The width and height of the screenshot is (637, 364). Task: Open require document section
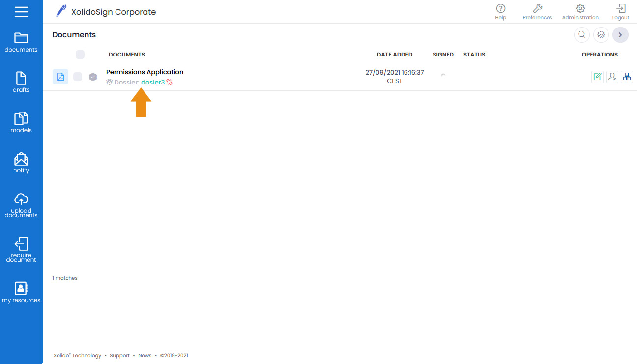[21, 250]
